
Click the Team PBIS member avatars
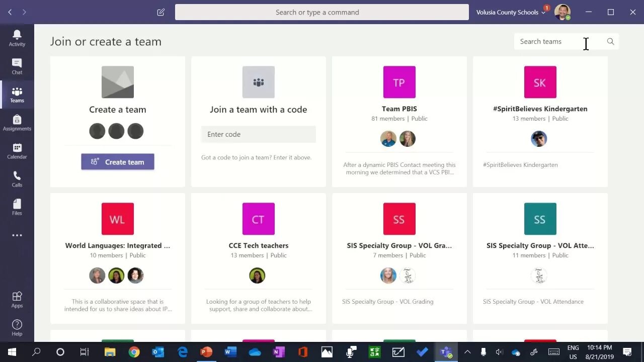pyautogui.click(x=397, y=139)
